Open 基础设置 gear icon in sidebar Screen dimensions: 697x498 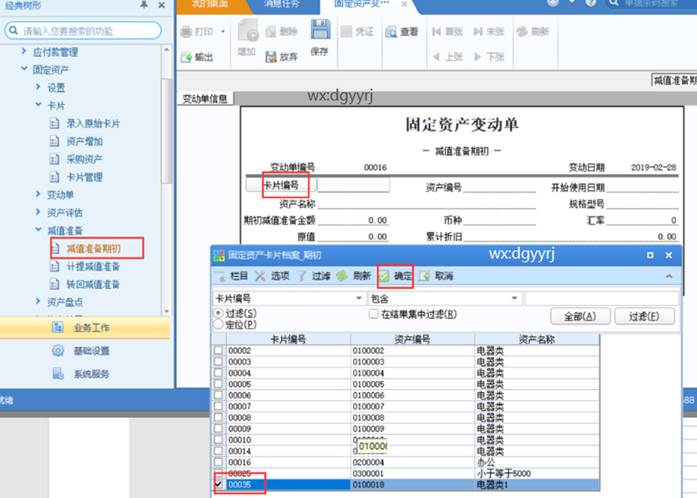point(58,351)
